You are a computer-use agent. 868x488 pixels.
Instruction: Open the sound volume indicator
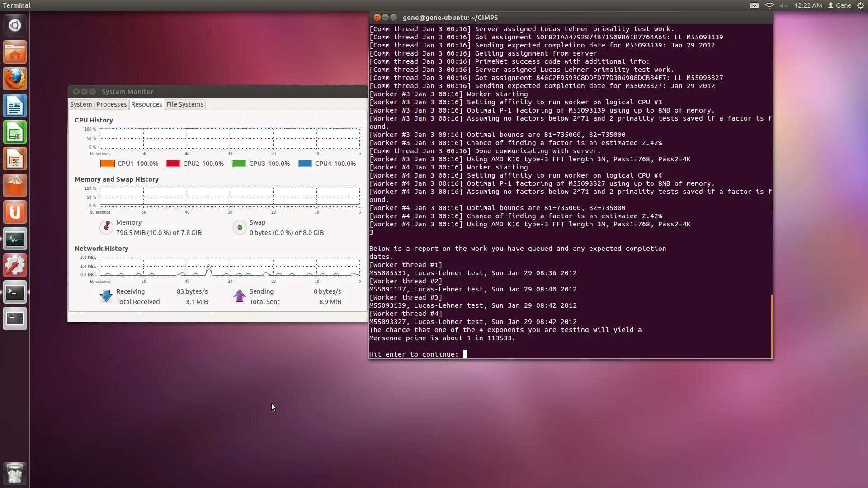[x=783, y=5]
